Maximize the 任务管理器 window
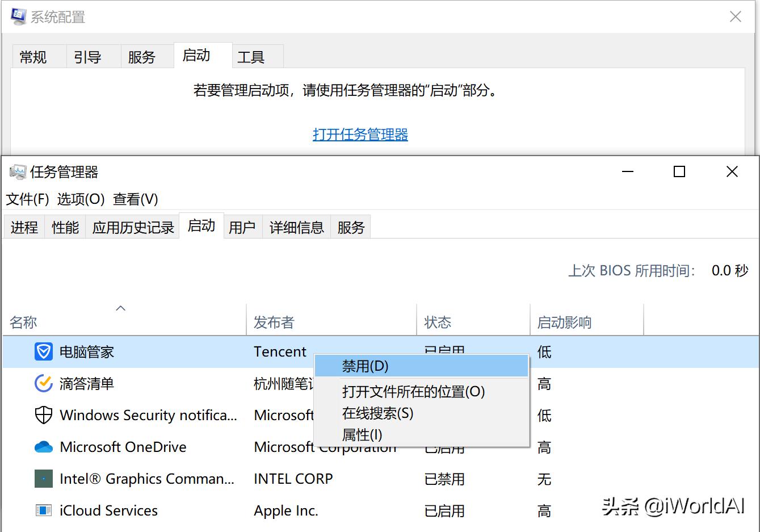 tap(679, 171)
